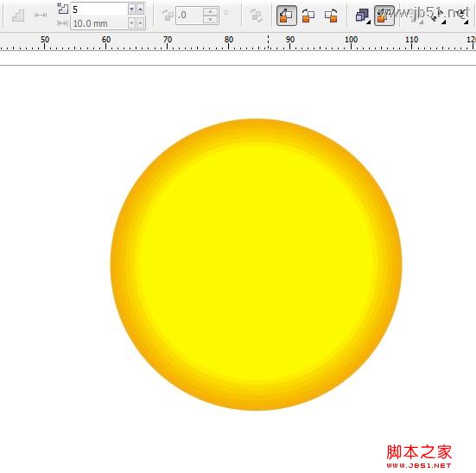Click the blend direction angle field
476x473 pixels.
click(x=189, y=16)
